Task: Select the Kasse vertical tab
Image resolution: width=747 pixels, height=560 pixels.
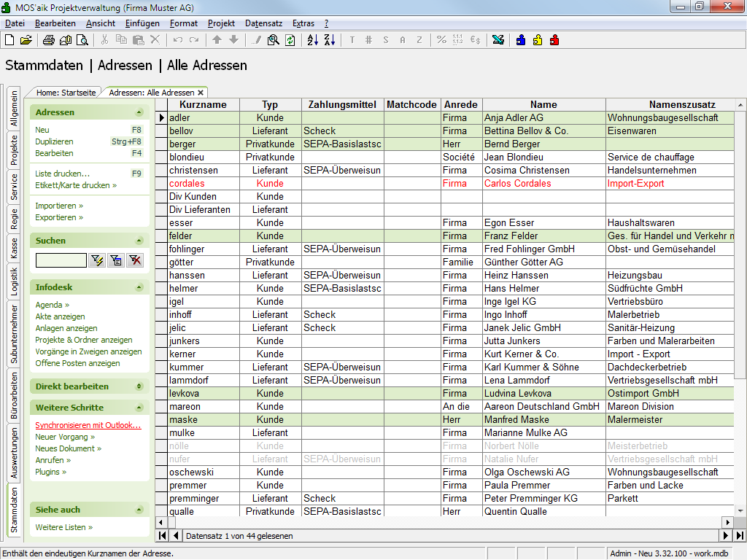Action: coord(14,249)
